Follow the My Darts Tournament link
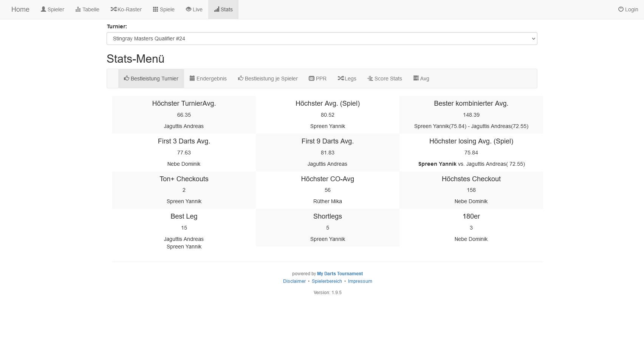The width and height of the screenshot is (644, 350). 340,274
